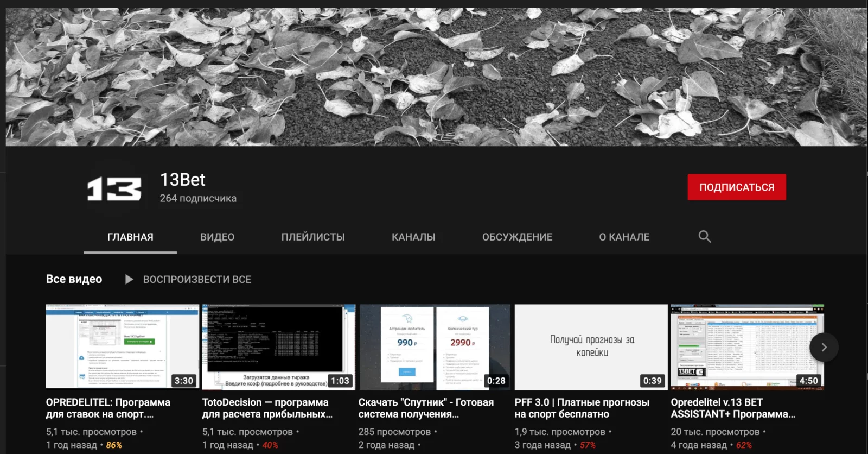This screenshot has height=454, width=868.
Task: Open the ВИДЕО tab
Action: click(218, 237)
